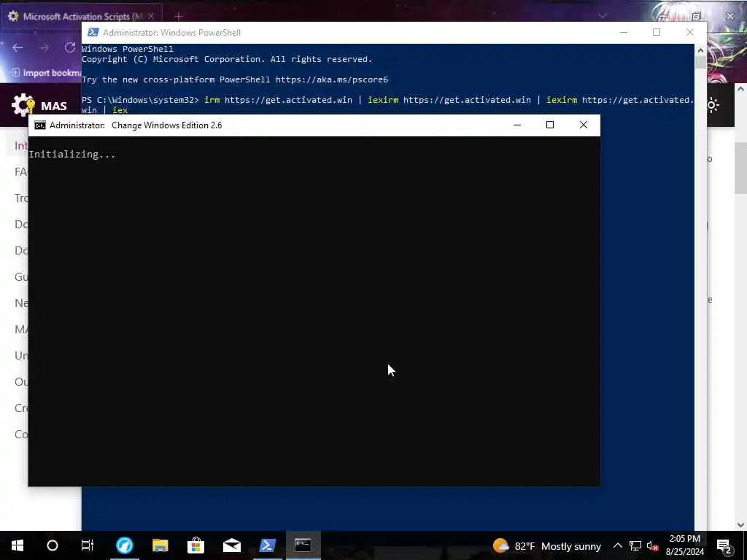Open network status tray icon

(635, 545)
